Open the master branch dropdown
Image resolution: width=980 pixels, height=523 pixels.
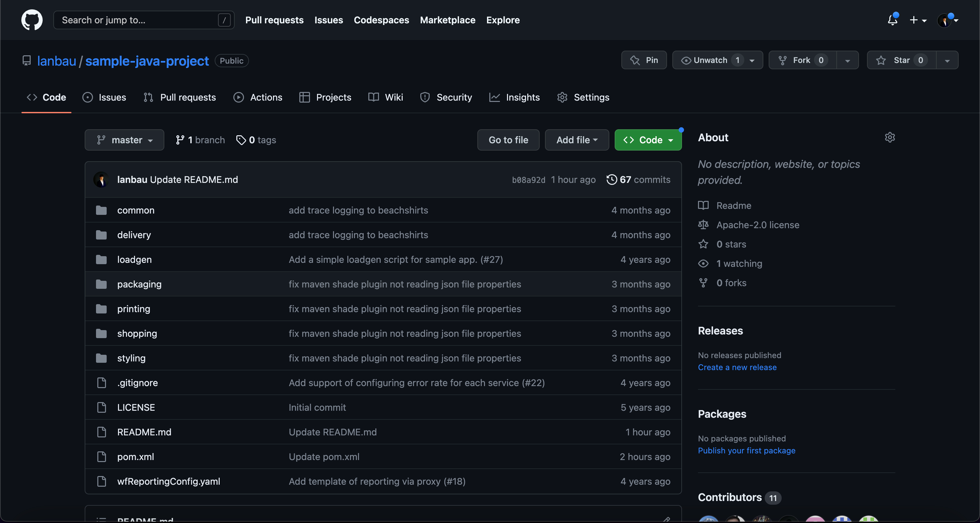(x=124, y=140)
